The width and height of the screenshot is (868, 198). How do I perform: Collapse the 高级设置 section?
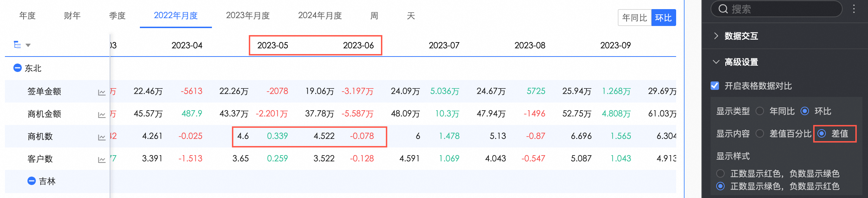click(716, 62)
